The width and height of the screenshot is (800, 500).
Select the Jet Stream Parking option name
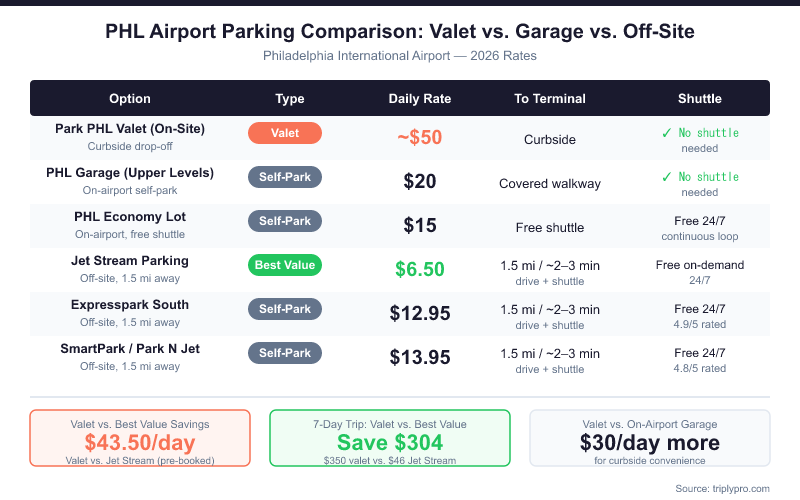tap(130, 261)
